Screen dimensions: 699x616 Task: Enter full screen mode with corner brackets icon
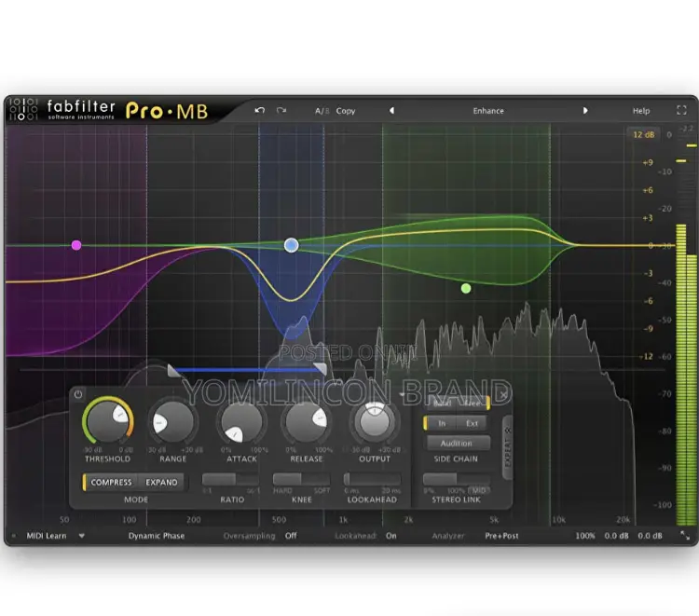[681, 110]
